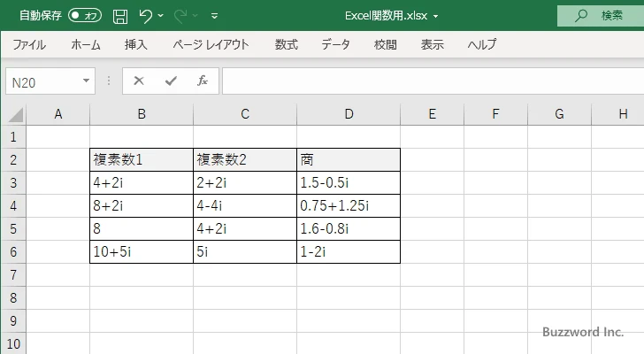Select column E header

tap(432, 114)
